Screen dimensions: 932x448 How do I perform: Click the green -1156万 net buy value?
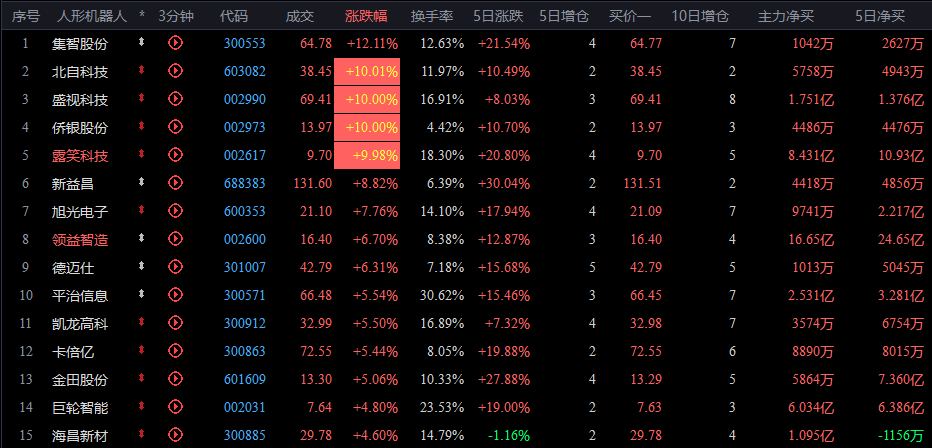[x=899, y=436]
